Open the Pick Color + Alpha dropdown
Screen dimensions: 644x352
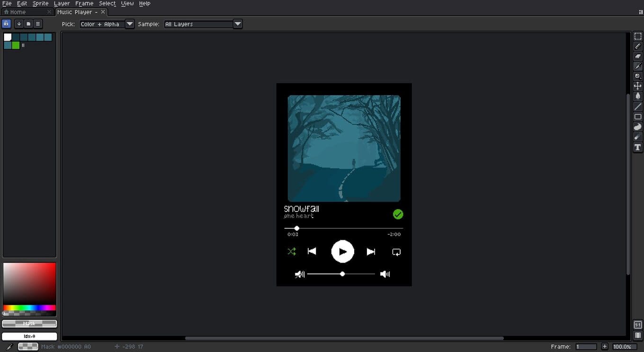[129, 24]
